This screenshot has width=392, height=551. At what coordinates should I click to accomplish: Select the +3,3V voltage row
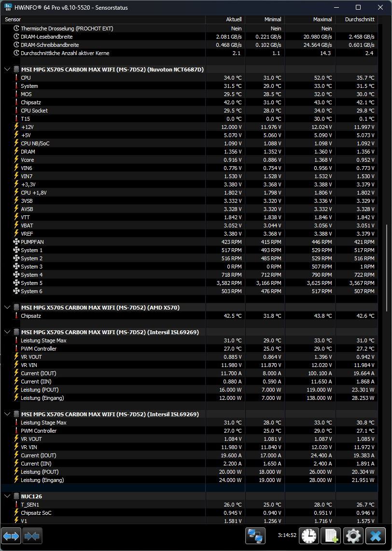coord(189,184)
